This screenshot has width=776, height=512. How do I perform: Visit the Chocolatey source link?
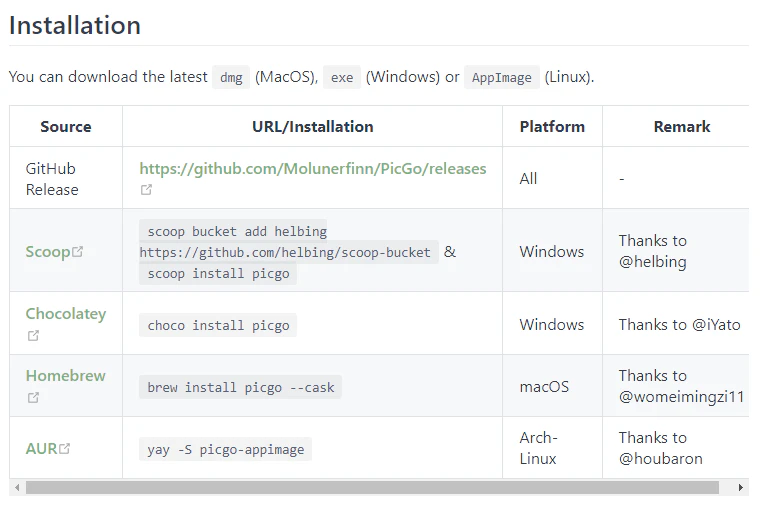(x=65, y=314)
